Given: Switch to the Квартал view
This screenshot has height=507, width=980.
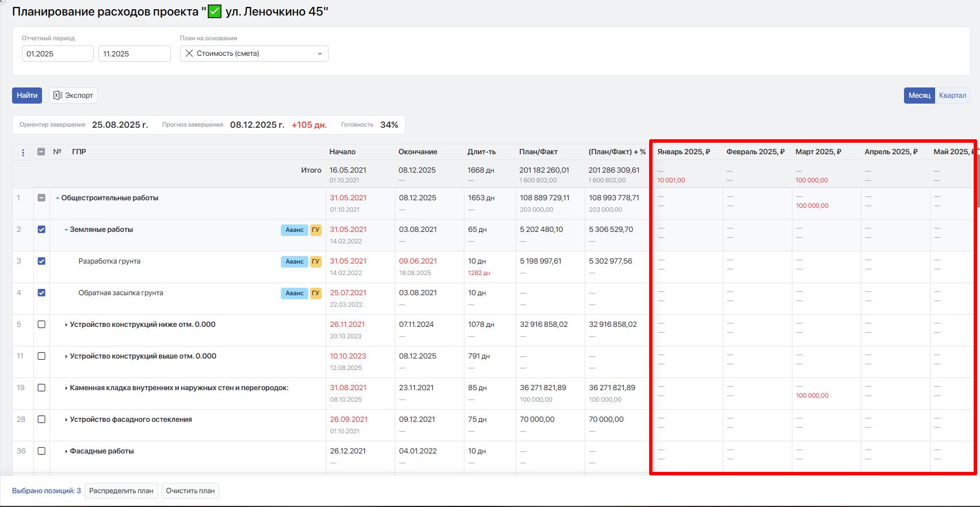Looking at the screenshot, I should [952, 96].
